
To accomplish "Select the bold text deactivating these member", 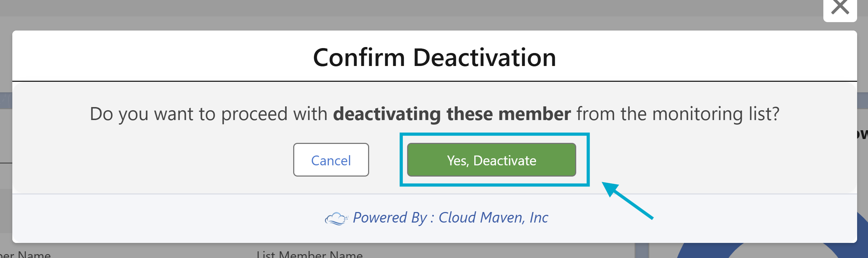I will point(452,114).
